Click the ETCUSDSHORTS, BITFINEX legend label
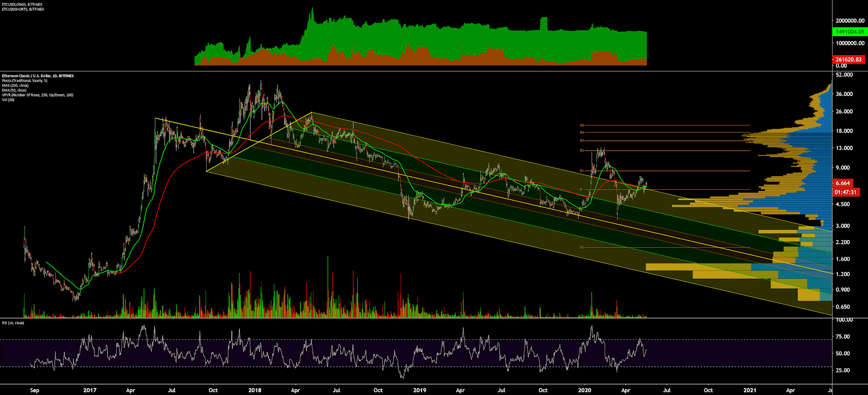The height and width of the screenshot is (395, 868). tap(22, 9)
